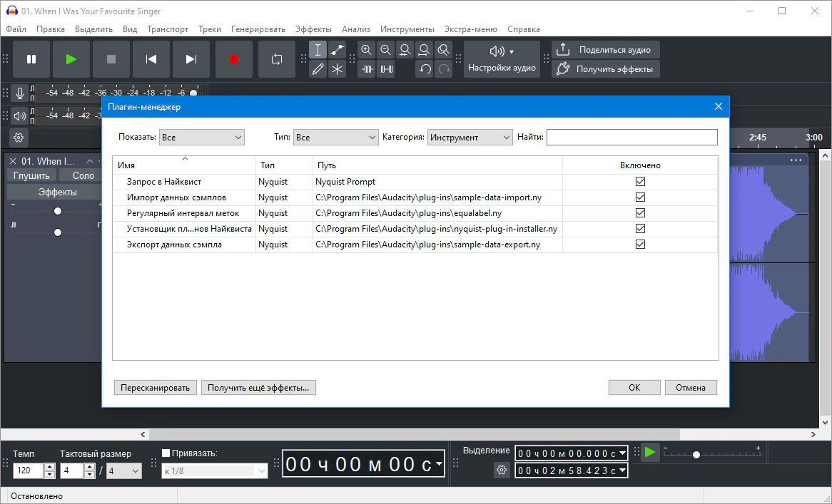Open Audio Setup (Настройки аудио)
The width and height of the screenshot is (832, 504).
tap(502, 59)
